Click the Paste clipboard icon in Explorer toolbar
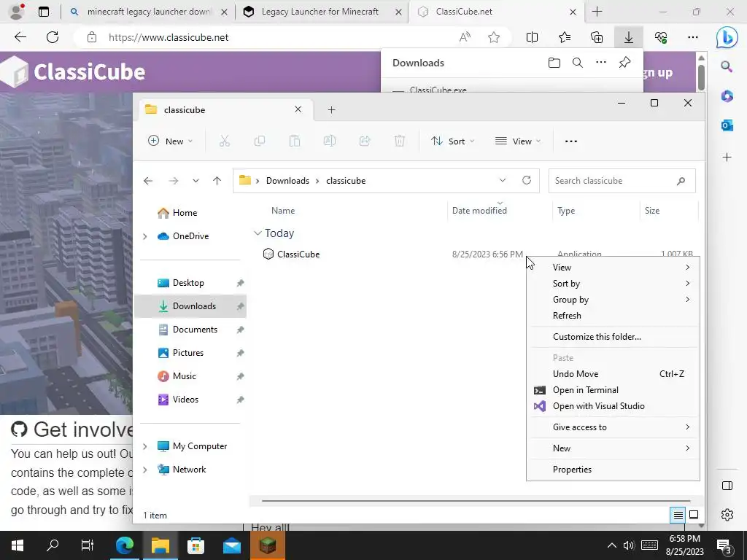 (295, 141)
